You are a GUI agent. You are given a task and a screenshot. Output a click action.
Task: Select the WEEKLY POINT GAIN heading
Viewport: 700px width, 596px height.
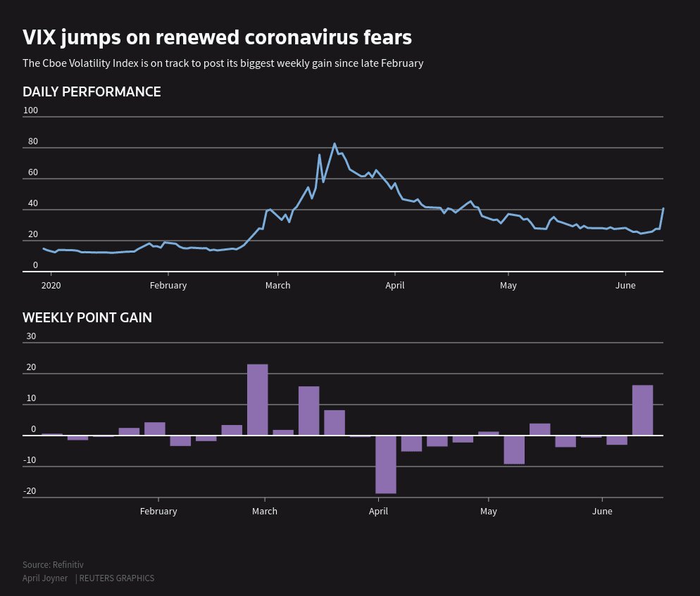coord(87,317)
